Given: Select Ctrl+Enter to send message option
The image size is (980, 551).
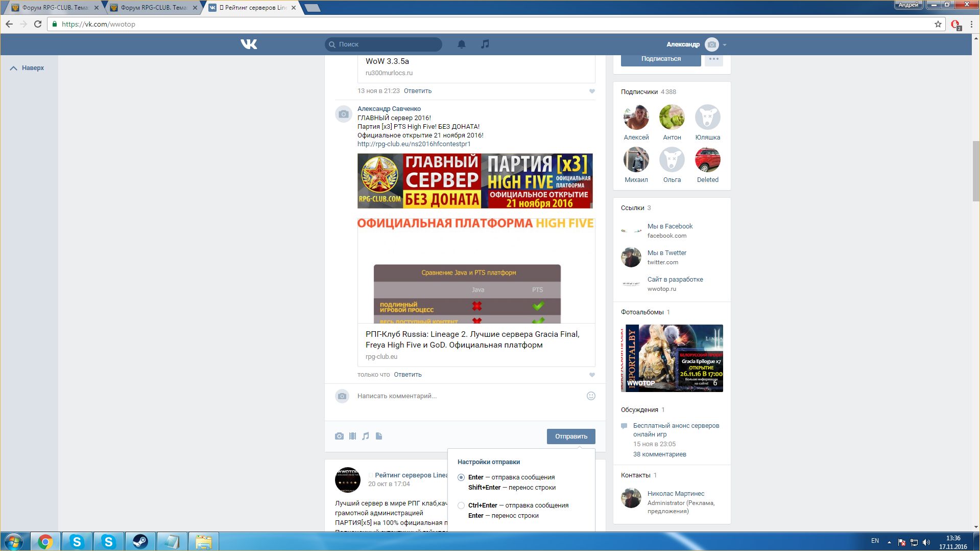Looking at the screenshot, I should point(461,506).
